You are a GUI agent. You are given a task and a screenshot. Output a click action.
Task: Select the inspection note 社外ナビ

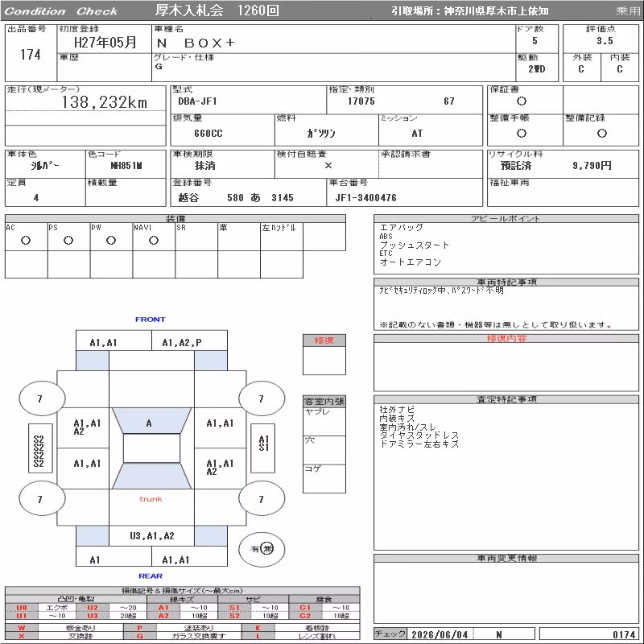(x=397, y=410)
